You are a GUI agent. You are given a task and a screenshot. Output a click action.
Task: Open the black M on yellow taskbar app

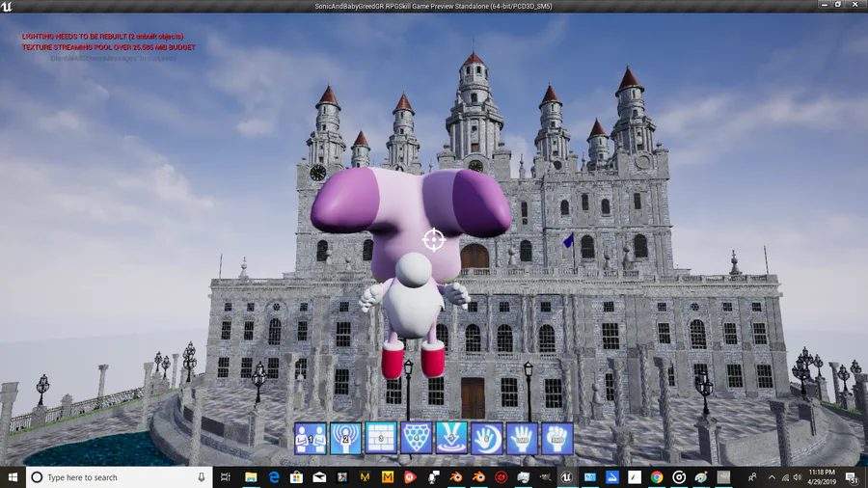pos(388,477)
